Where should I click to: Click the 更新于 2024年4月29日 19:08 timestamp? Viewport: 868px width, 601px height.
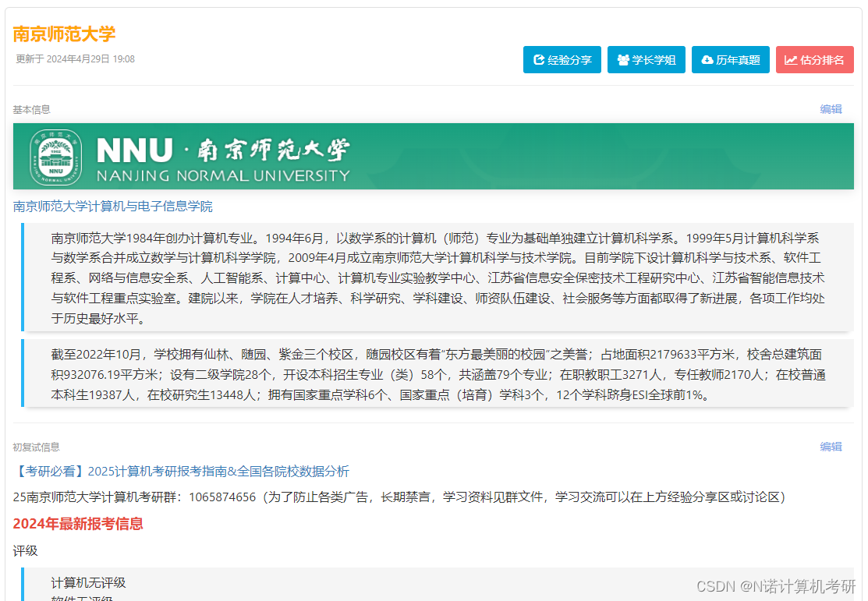[76, 58]
